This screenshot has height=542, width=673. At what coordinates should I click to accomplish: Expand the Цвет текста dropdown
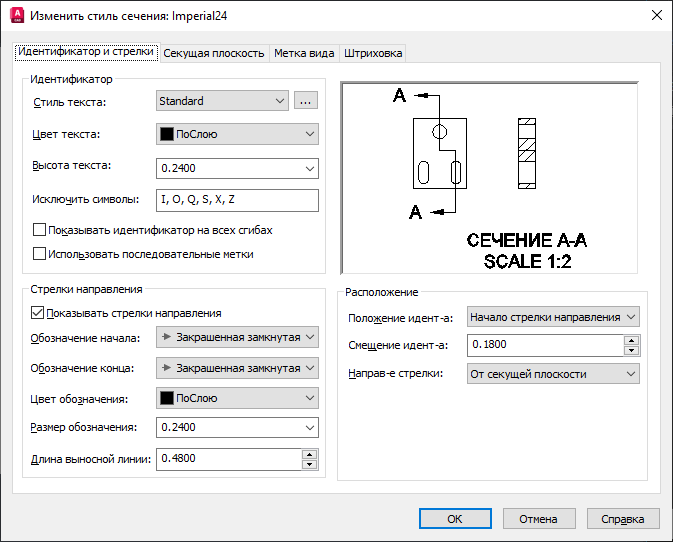click(x=237, y=134)
